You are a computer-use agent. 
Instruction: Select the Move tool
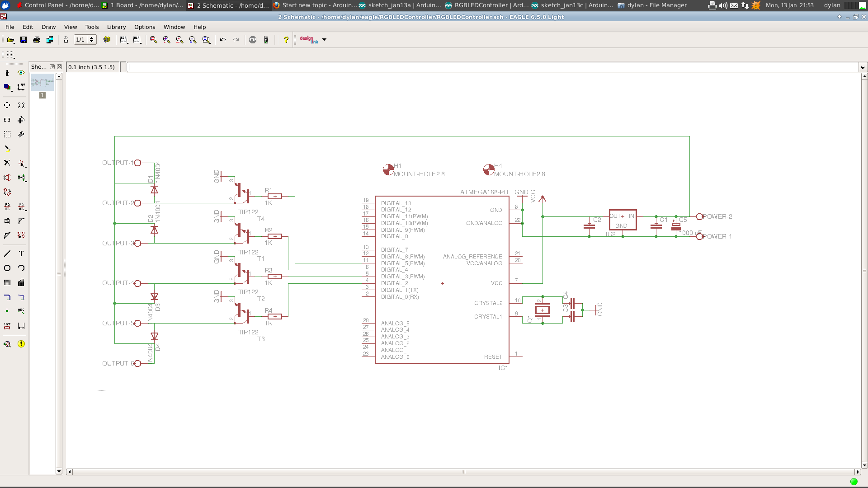(7, 105)
